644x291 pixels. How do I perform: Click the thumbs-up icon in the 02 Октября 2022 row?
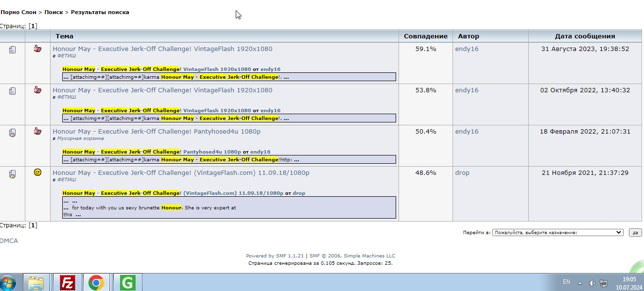pos(37,90)
